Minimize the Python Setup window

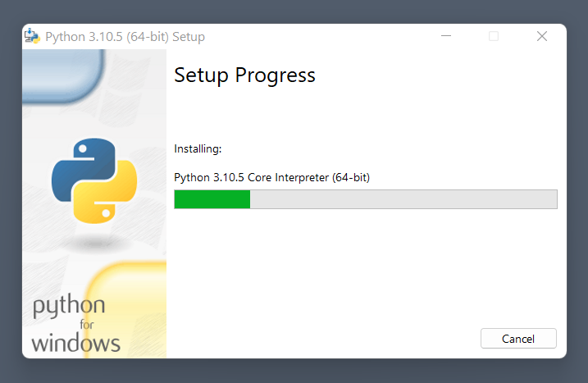(x=446, y=36)
